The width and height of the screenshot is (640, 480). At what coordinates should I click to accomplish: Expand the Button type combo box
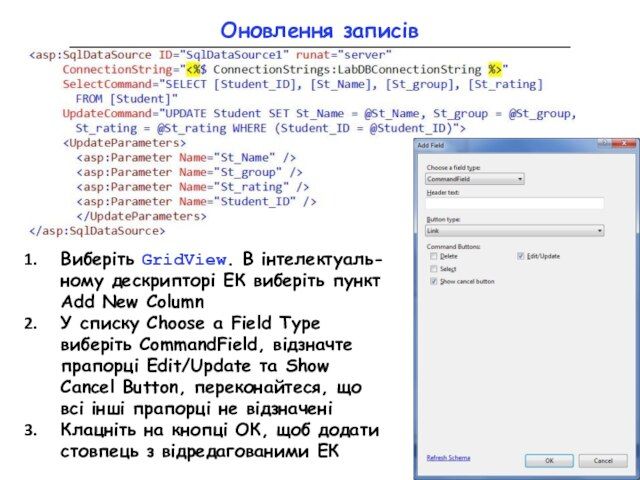[514, 230]
